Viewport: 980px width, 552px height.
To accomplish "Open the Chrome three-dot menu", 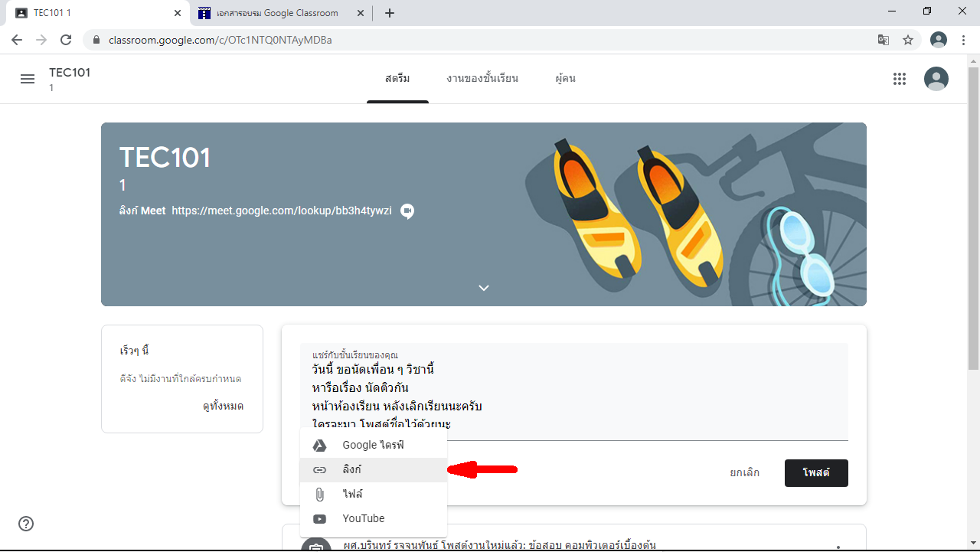I will 963,40.
